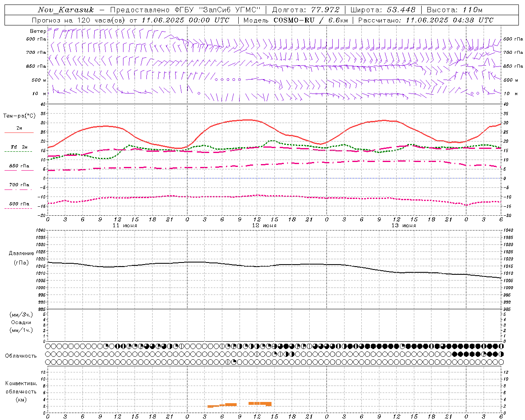Click the Осадки precipitation label
Viewport: 525px width, 420px height.
[x=22, y=322]
